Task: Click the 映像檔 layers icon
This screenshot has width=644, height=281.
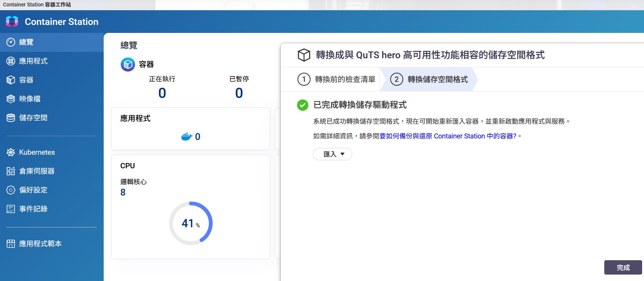Action: coord(11,99)
